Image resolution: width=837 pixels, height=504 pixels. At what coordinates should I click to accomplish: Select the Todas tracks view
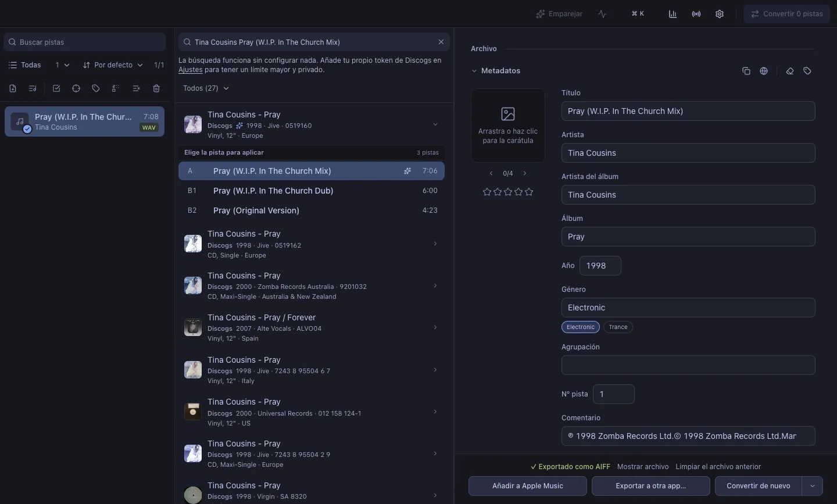click(25, 65)
